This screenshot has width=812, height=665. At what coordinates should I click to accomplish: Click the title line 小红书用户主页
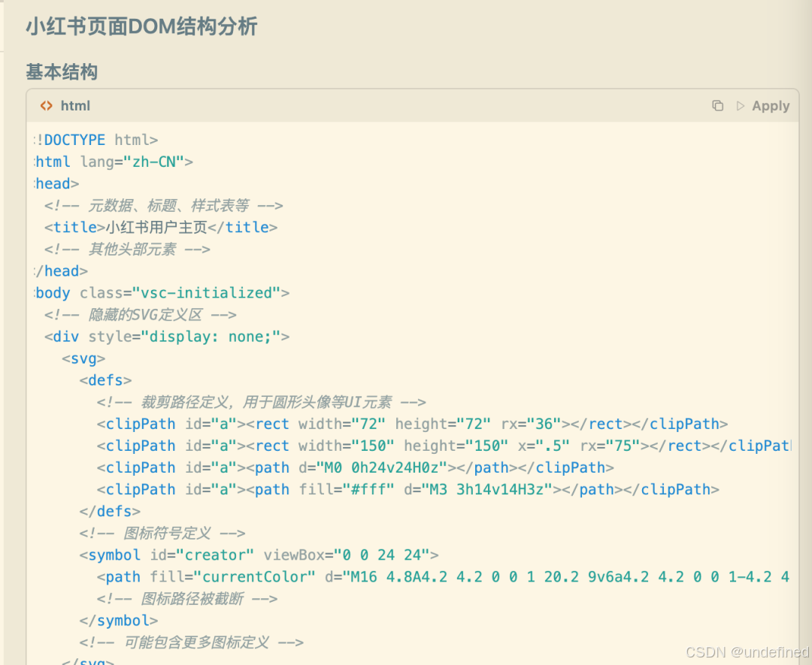(x=161, y=227)
